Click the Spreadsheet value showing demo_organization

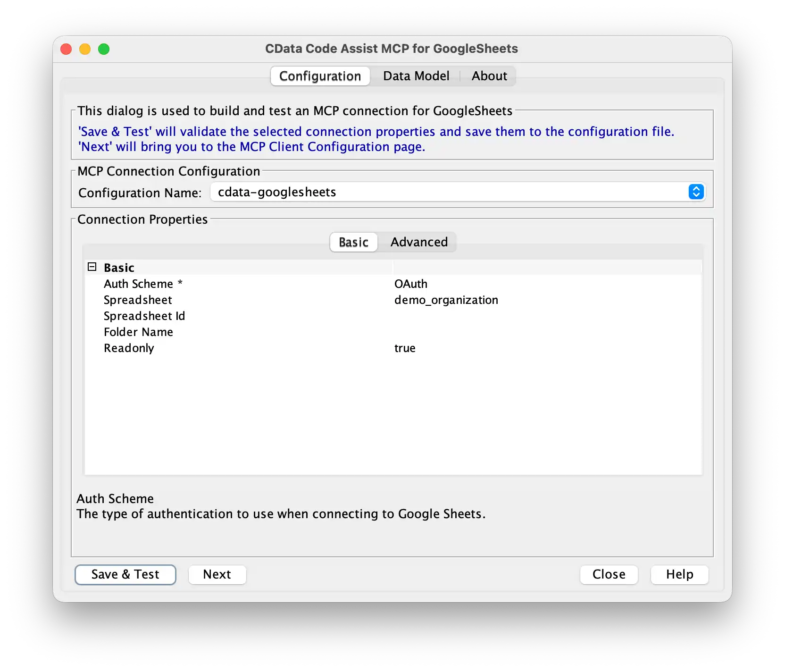[446, 300]
